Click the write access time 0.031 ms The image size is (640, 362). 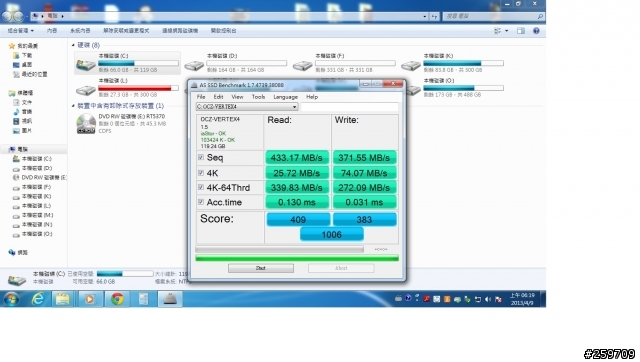pyautogui.click(x=364, y=202)
